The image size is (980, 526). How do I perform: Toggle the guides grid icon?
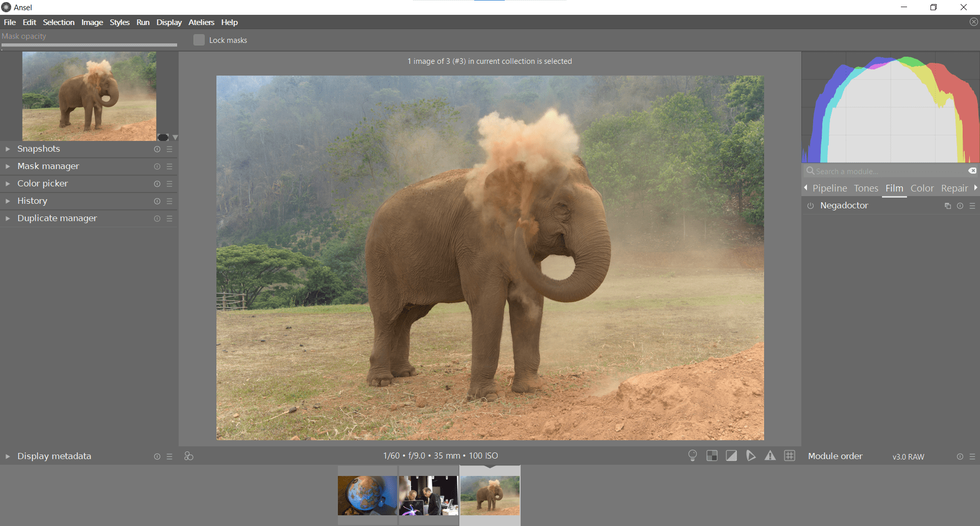tap(790, 456)
